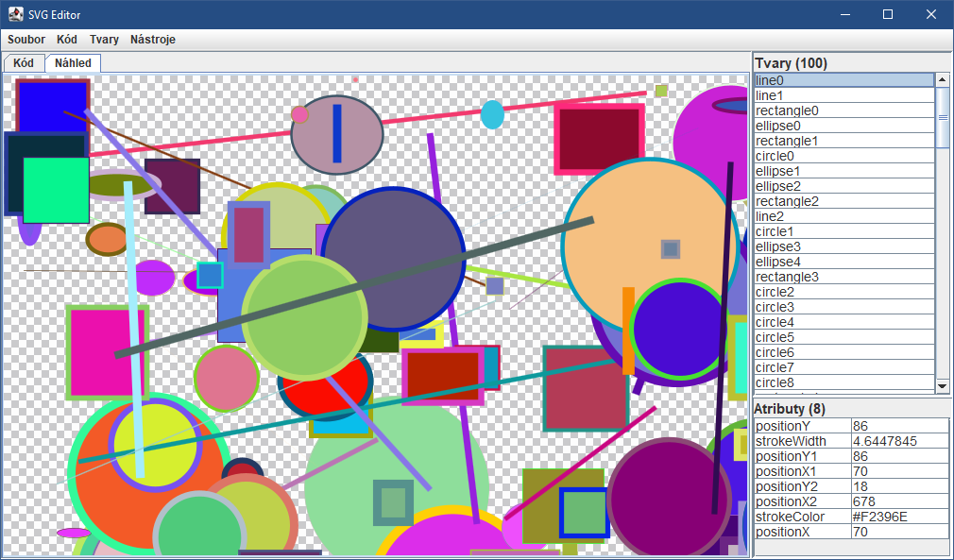Edit the positionX value 70
The height and width of the screenshot is (560, 954).
click(900, 532)
